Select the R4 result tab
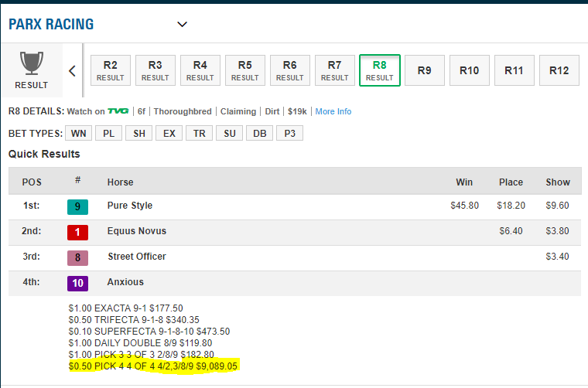 pos(200,70)
